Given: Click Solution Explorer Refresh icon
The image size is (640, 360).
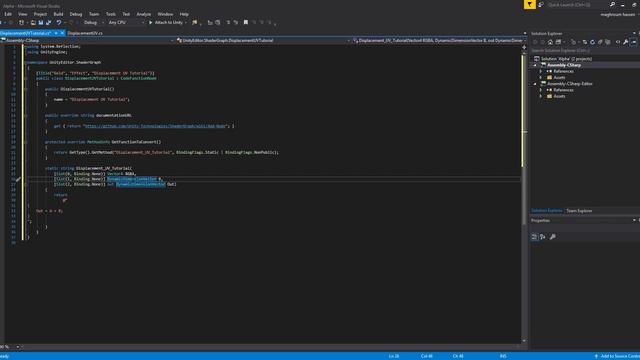Looking at the screenshot, I should pos(592,42).
